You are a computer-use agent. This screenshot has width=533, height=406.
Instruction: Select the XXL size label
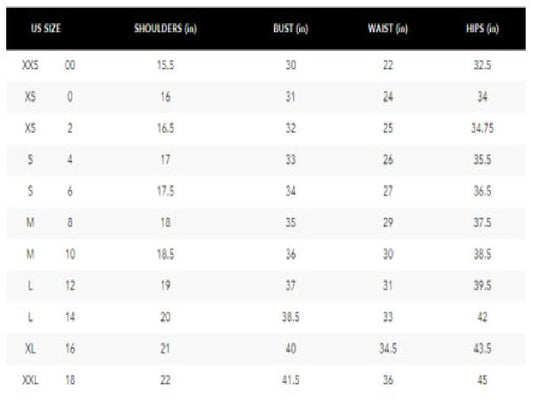[30, 380]
